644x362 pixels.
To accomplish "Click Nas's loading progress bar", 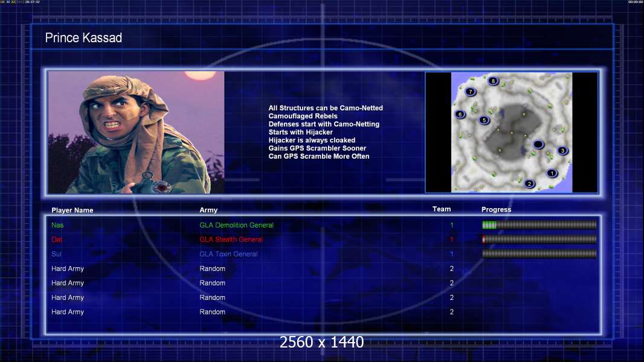I will click(539, 224).
